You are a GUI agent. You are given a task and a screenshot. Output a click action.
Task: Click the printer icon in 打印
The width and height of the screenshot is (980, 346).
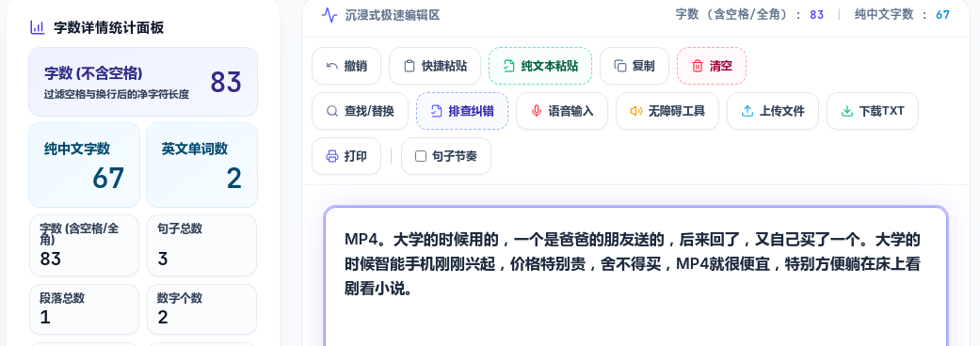(332, 156)
